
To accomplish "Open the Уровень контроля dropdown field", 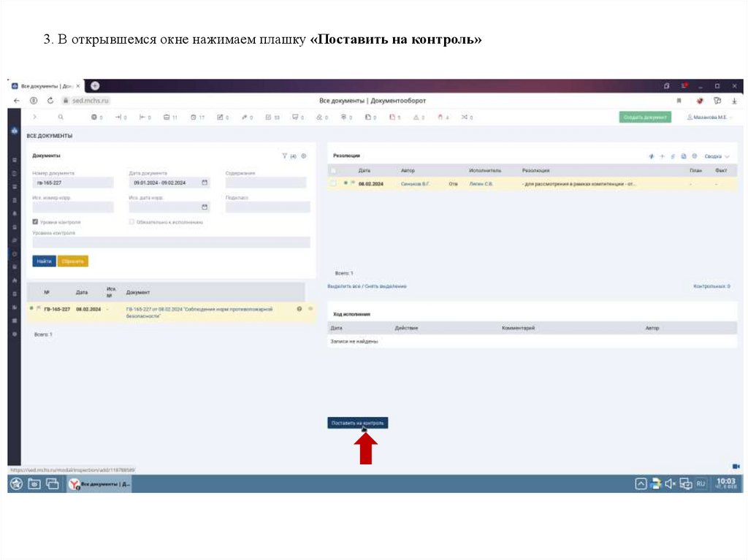I will tap(172, 241).
